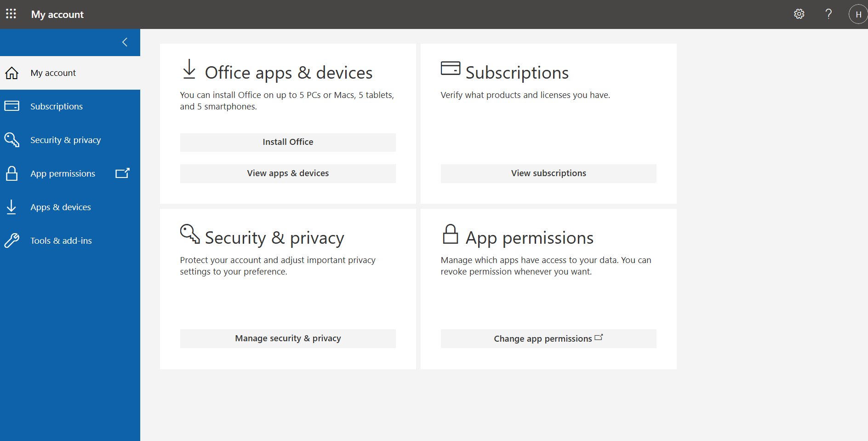Click Change app permissions button
The width and height of the screenshot is (868, 441).
548,338
